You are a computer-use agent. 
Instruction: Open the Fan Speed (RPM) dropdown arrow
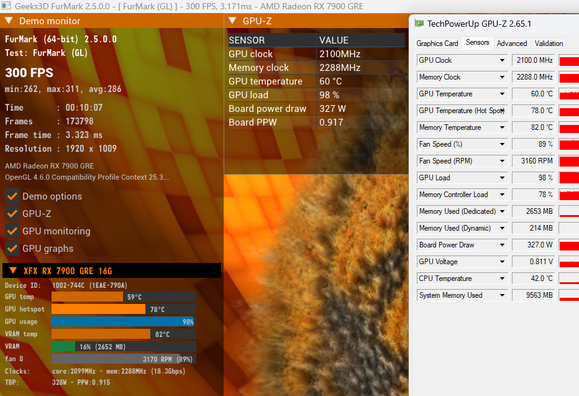[x=502, y=161]
